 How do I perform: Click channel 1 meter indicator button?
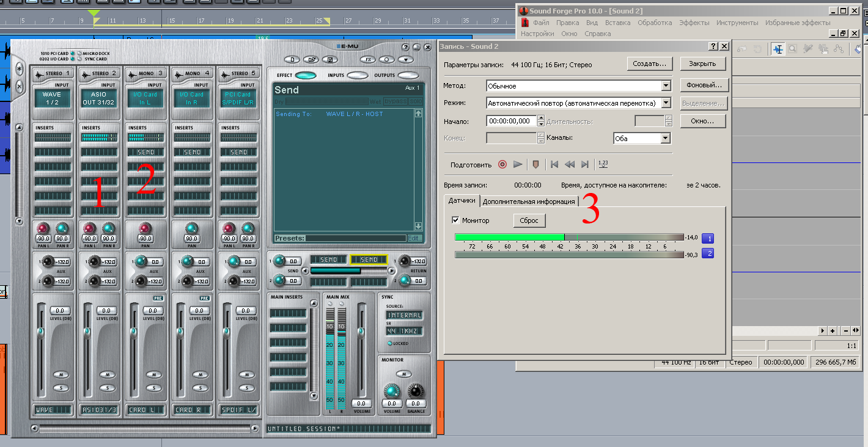707,239
